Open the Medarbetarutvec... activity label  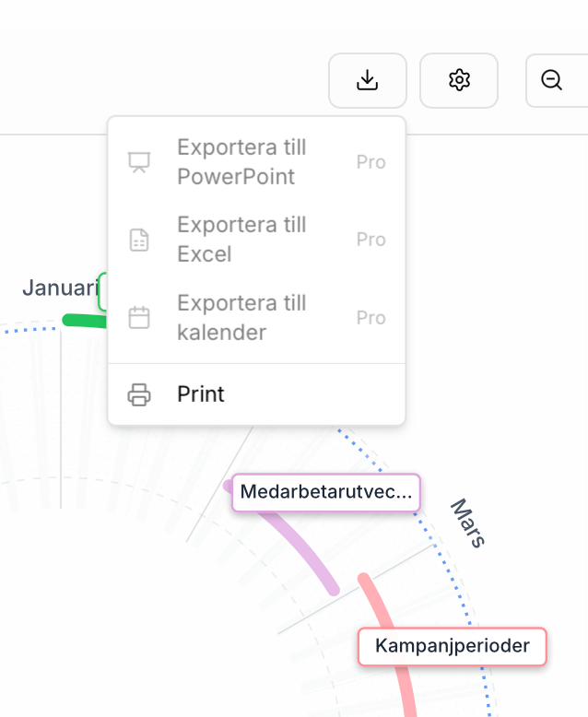pos(325,492)
